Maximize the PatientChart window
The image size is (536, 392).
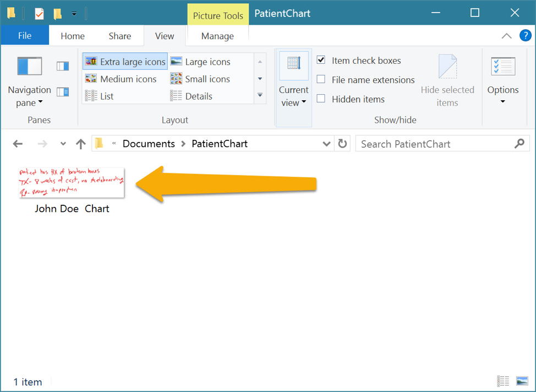pos(475,13)
